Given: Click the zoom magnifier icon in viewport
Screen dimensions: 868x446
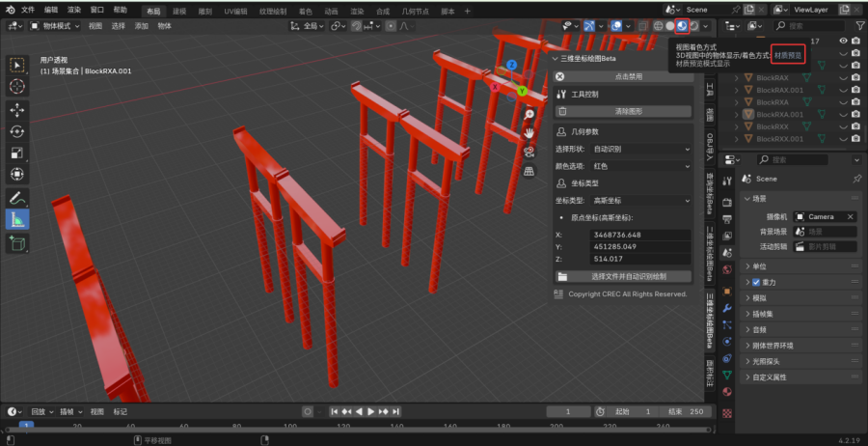Looking at the screenshot, I should pyautogui.click(x=529, y=114).
